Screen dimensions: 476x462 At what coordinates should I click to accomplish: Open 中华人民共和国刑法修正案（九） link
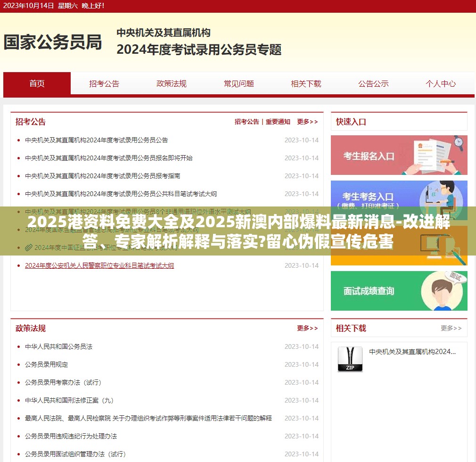(69, 400)
